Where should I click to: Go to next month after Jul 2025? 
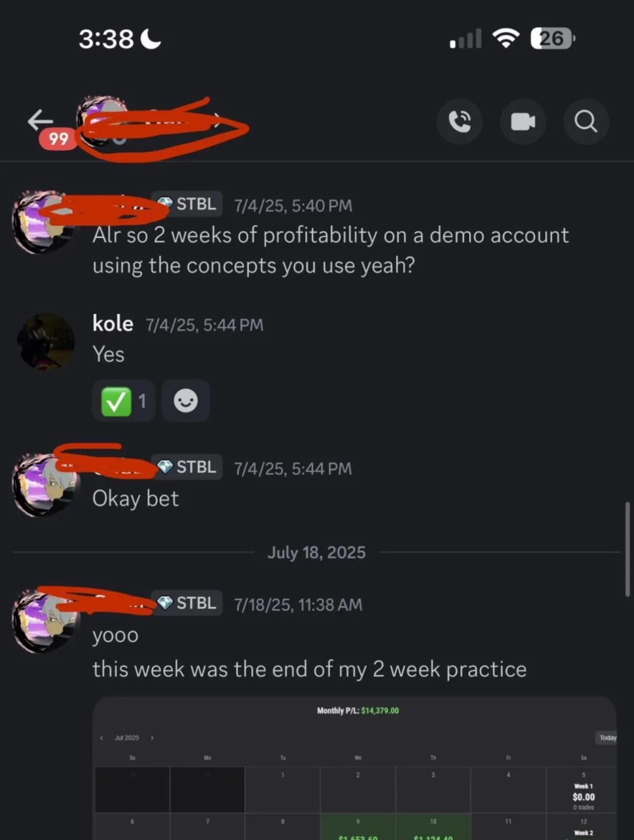152,738
